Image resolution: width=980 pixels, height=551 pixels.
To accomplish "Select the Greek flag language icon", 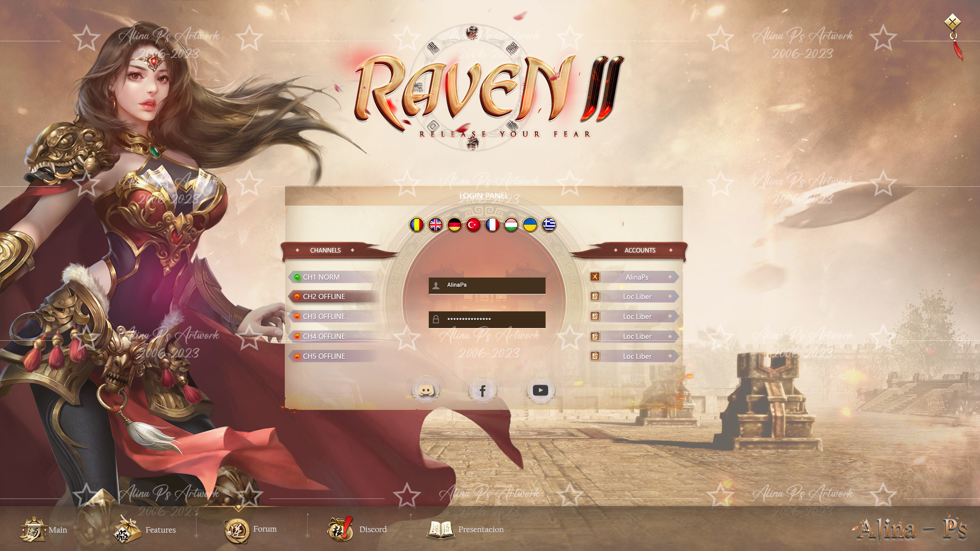I will [549, 225].
